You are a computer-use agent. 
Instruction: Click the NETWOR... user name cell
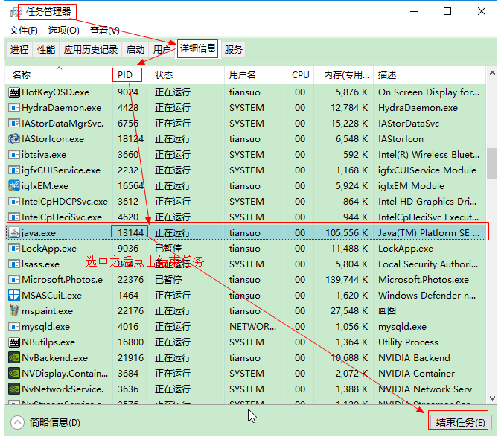tap(252, 327)
